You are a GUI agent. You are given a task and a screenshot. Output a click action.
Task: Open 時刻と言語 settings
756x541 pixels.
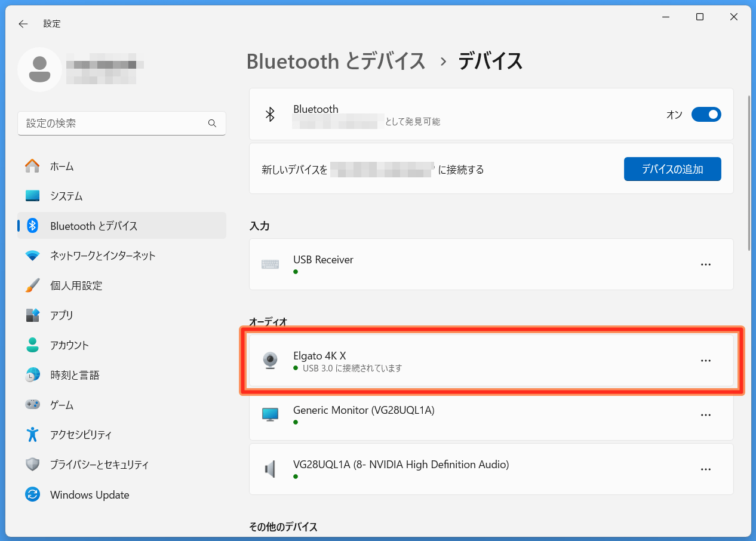point(122,375)
